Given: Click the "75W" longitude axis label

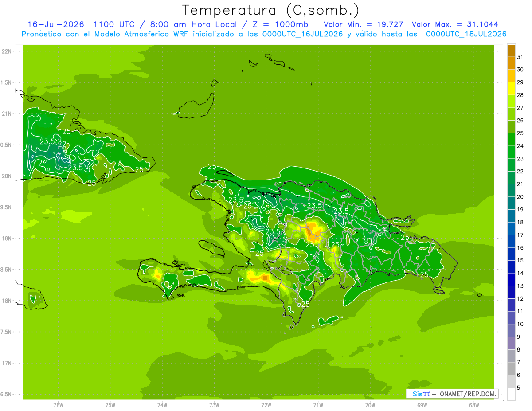Looking at the screenshot, I should click(110, 405).
